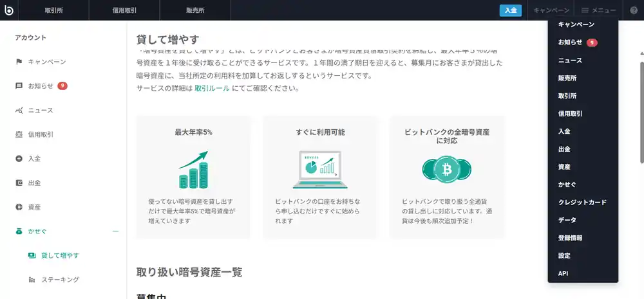Select 登録情報 in dropdown menu

pyautogui.click(x=570, y=238)
